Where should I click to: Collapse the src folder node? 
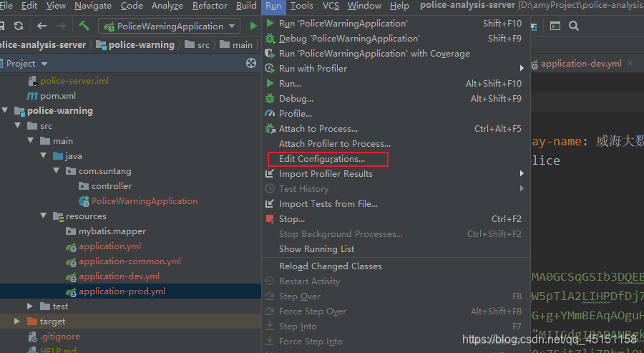[x=18, y=126]
